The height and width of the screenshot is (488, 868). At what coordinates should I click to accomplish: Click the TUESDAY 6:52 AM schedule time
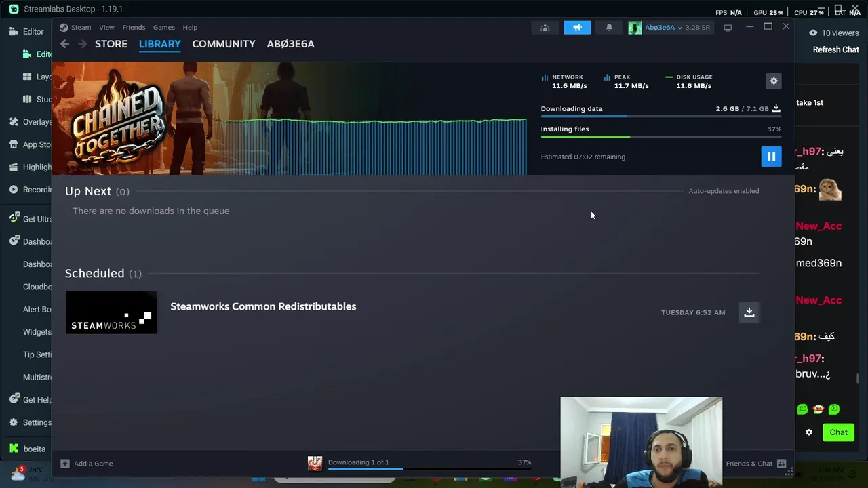point(693,312)
